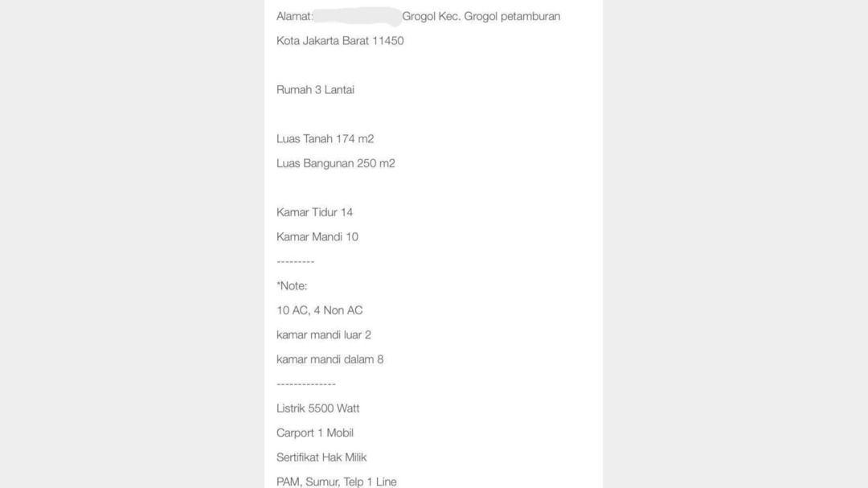Select the "Kamar Tidur 14" text
The width and height of the screenshot is (868, 488).
[314, 212]
